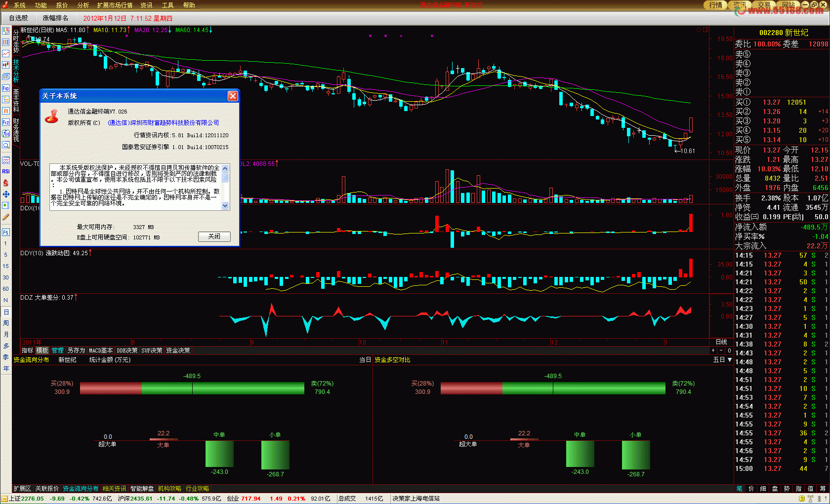Click the first quote-list icon in left toolbar
Image resolution: width=830 pixels, height=504 pixels.
(x=6, y=31)
